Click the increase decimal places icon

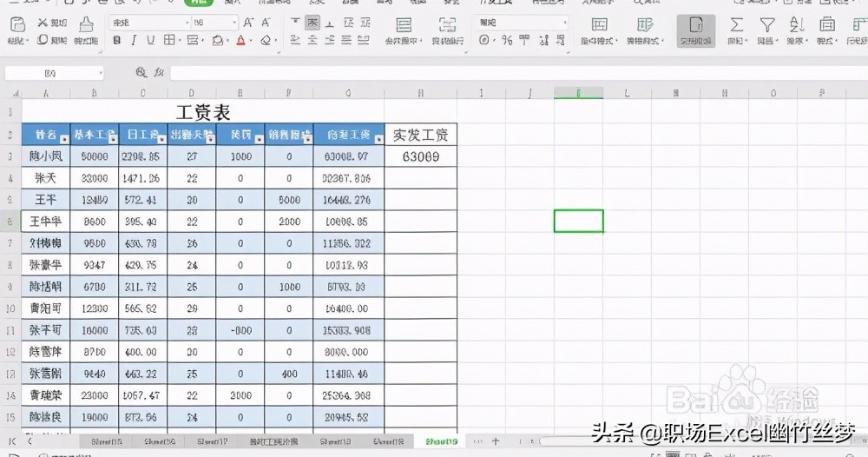(543, 40)
